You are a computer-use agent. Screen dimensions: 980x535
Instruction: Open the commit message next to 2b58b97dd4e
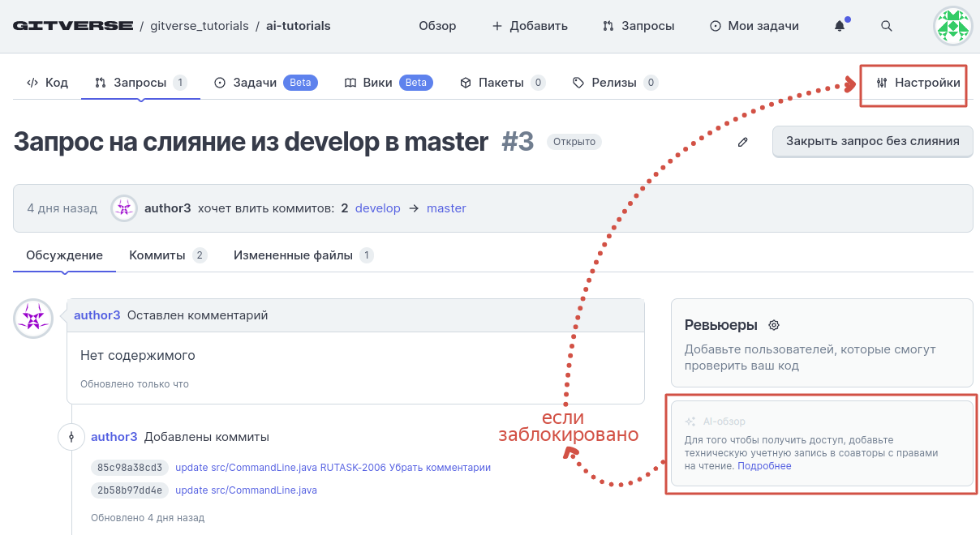point(247,490)
